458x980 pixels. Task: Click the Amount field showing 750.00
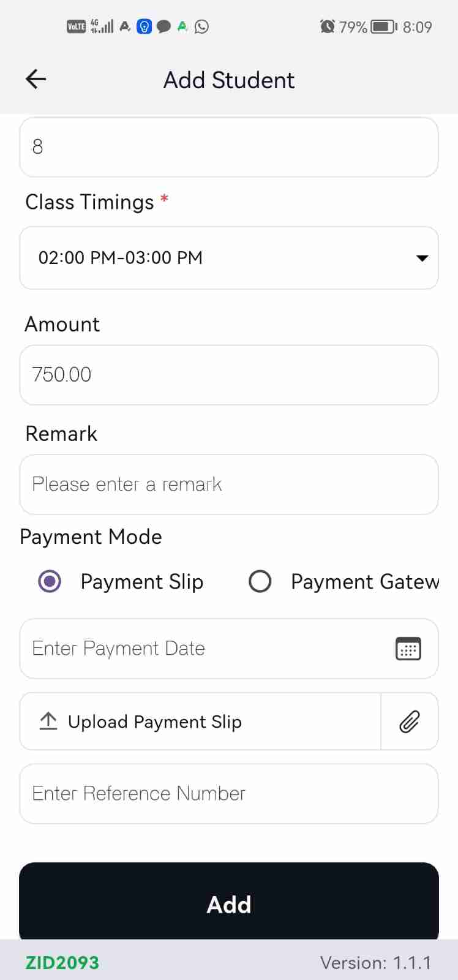point(229,375)
